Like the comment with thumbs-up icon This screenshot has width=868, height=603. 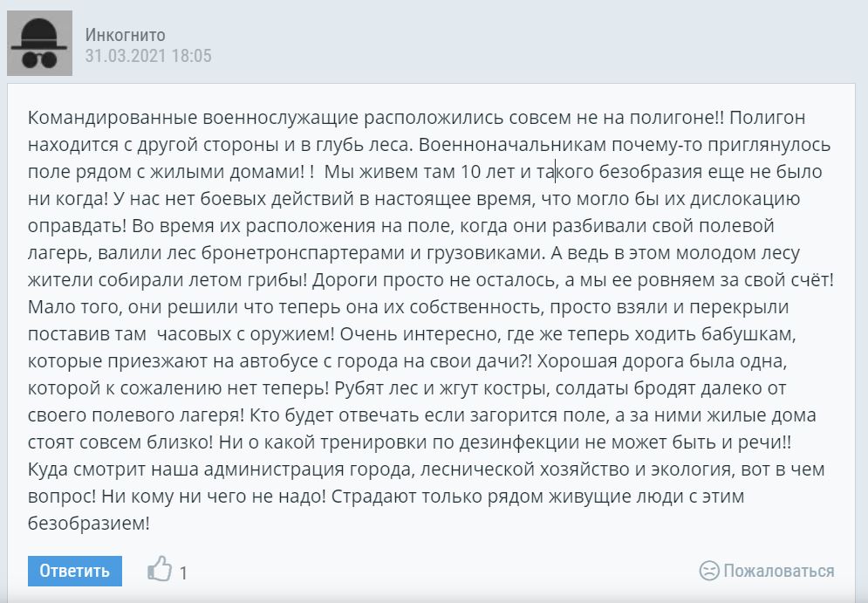[x=160, y=571]
